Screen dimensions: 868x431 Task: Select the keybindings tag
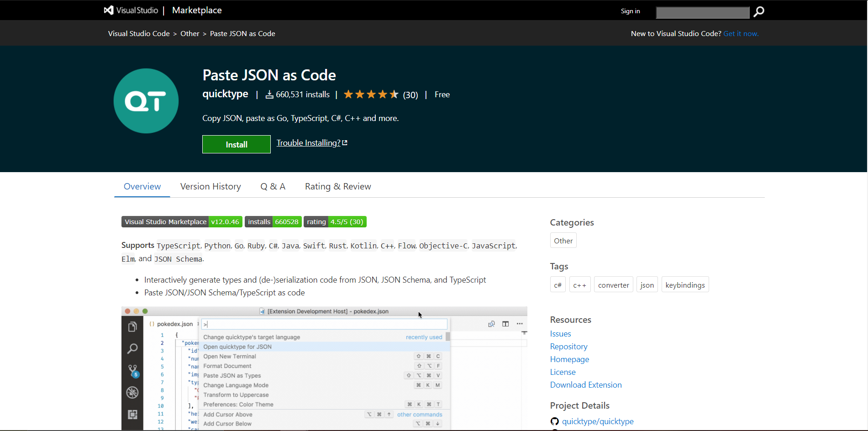[x=685, y=285]
